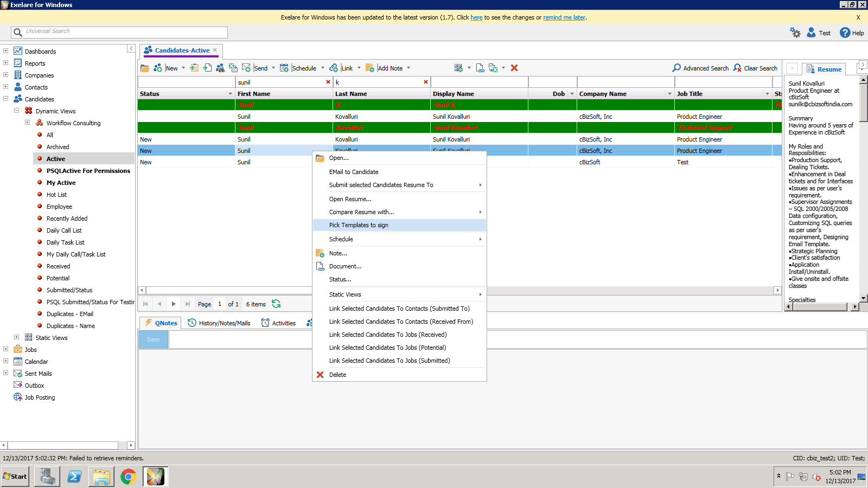The width and height of the screenshot is (868, 488).
Task: Select EMail to Candidate in the context menu
Action: [399, 172]
